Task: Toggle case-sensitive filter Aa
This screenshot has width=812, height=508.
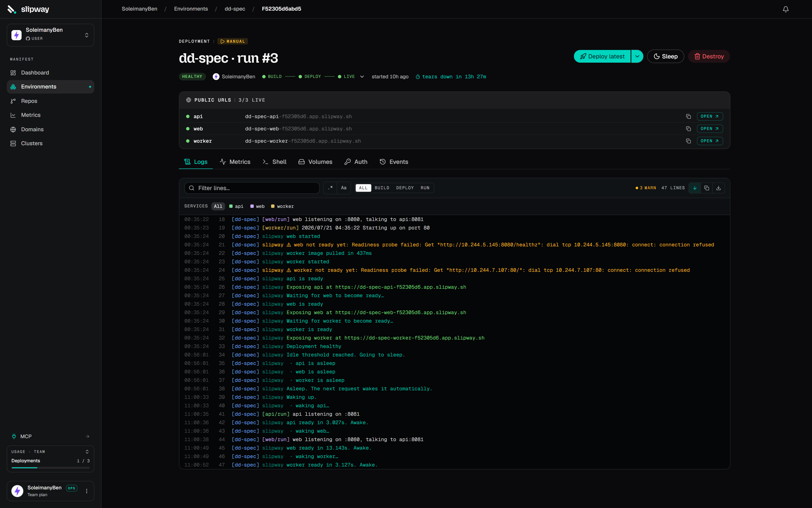Action: tap(344, 188)
